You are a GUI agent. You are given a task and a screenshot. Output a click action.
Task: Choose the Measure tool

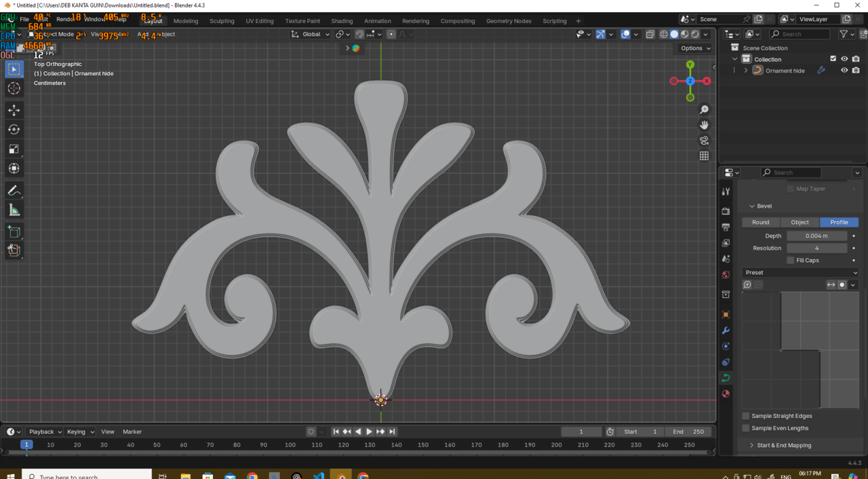pyautogui.click(x=14, y=210)
